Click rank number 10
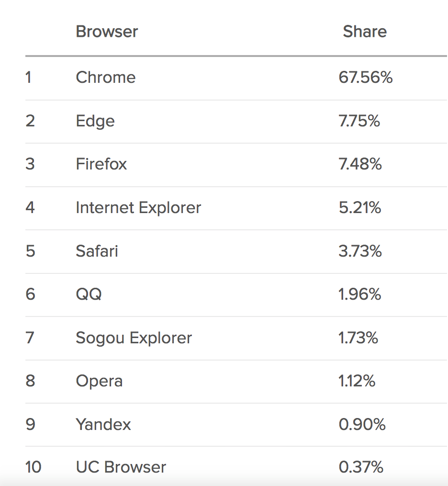Viewport: 448px width, 486px height. (x=33, y=467)
